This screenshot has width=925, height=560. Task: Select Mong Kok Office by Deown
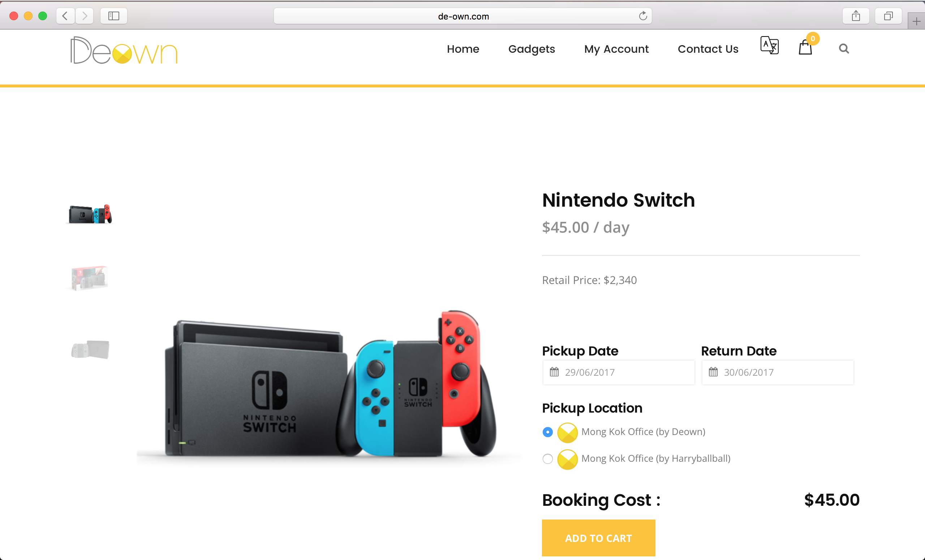click(548, 432)
